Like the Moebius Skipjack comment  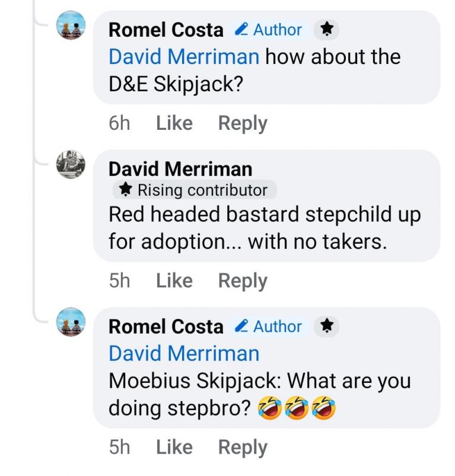174,447
